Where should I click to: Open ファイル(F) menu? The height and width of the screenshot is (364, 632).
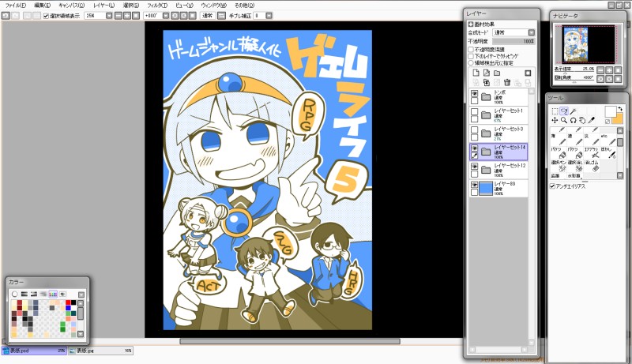point(15,6)
